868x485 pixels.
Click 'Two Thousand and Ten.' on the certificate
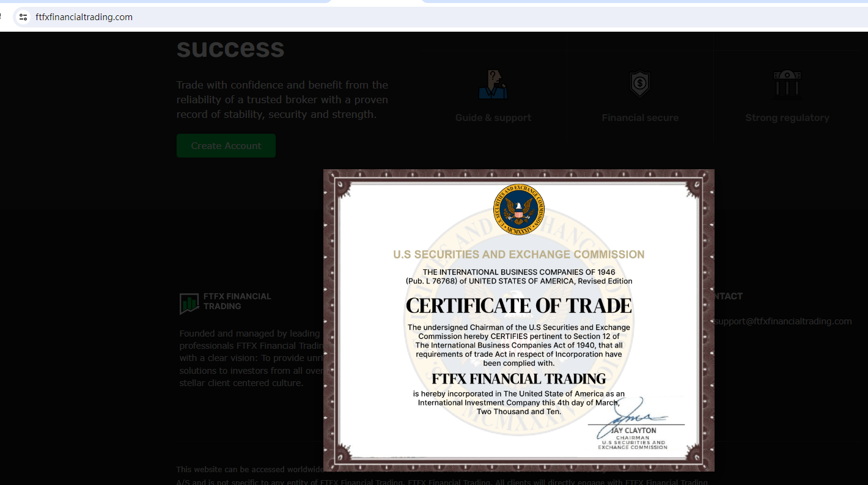pyautogui.click(x=519, y=412)
